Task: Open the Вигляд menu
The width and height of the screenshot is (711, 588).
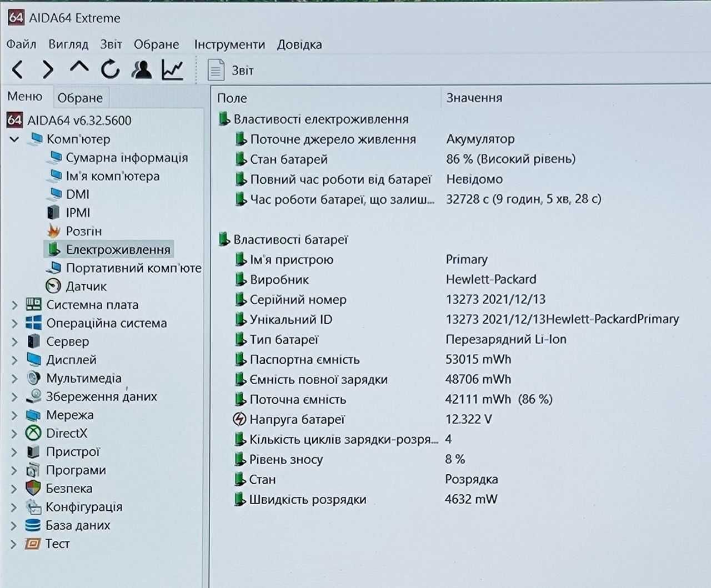Action: [68, 44]
